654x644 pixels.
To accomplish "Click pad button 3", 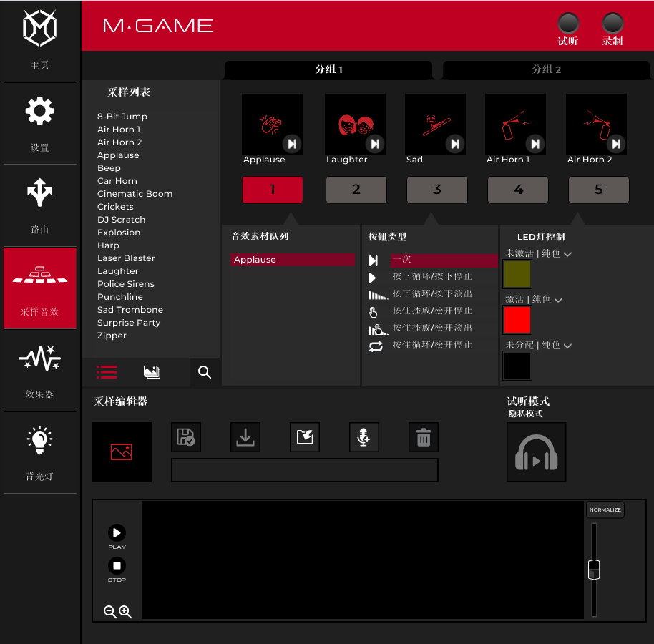I will pos(437,190).
